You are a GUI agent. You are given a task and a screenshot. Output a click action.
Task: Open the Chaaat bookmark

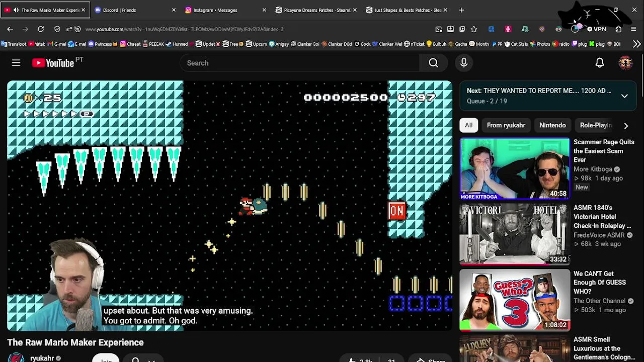(130, 44)
